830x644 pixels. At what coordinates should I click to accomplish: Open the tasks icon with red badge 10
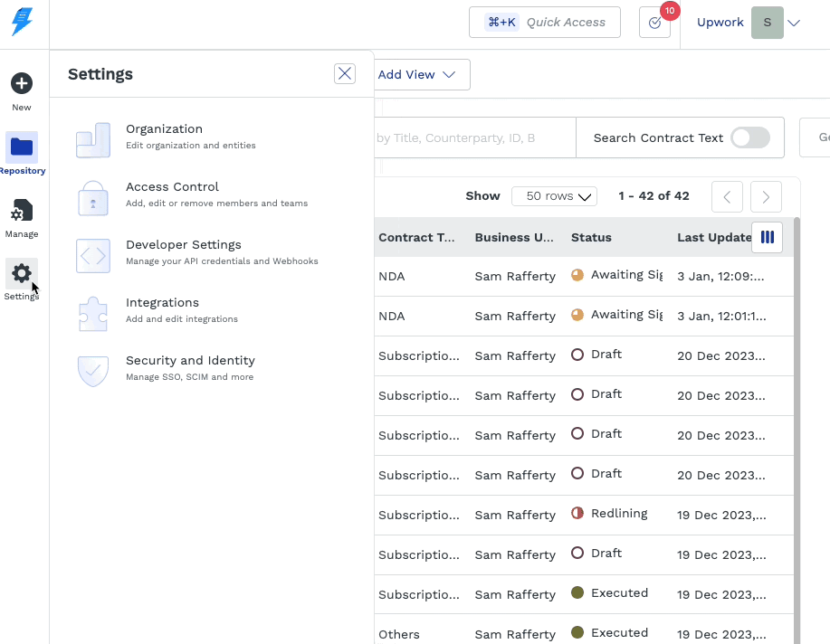[654, 23]
